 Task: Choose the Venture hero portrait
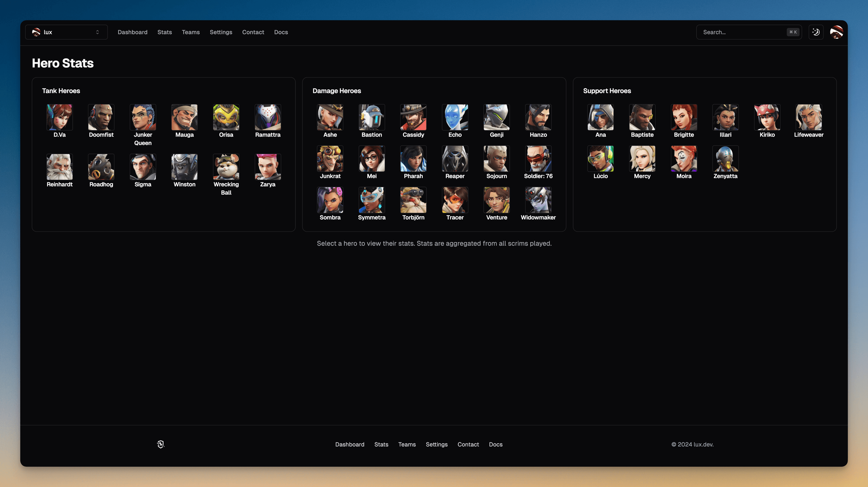tap(496, 200)
